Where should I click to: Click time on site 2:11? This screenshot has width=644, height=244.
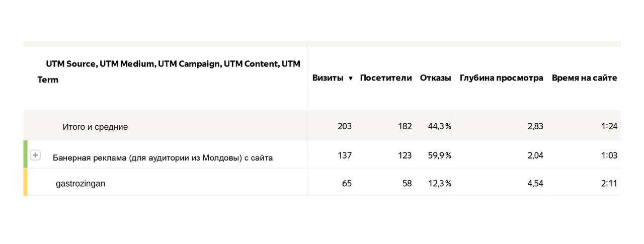tap(609, 184)
